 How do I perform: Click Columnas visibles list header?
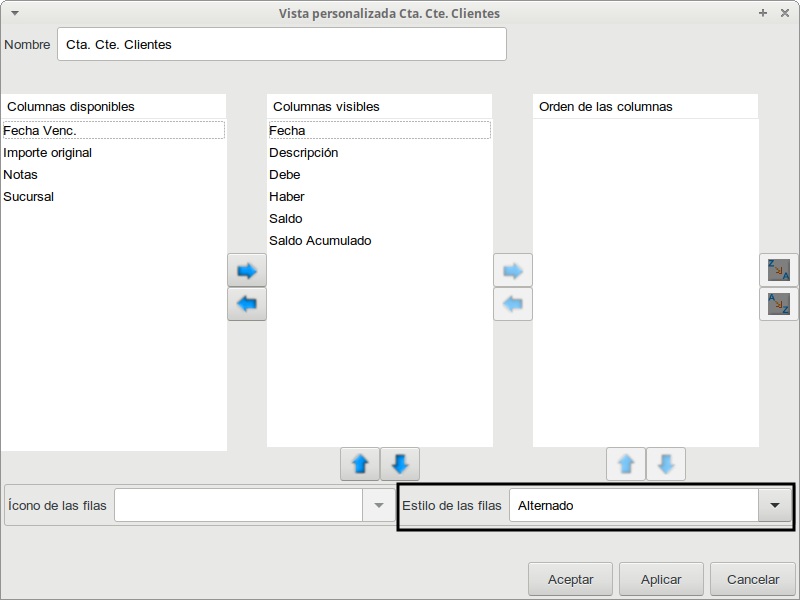point(379,106)
